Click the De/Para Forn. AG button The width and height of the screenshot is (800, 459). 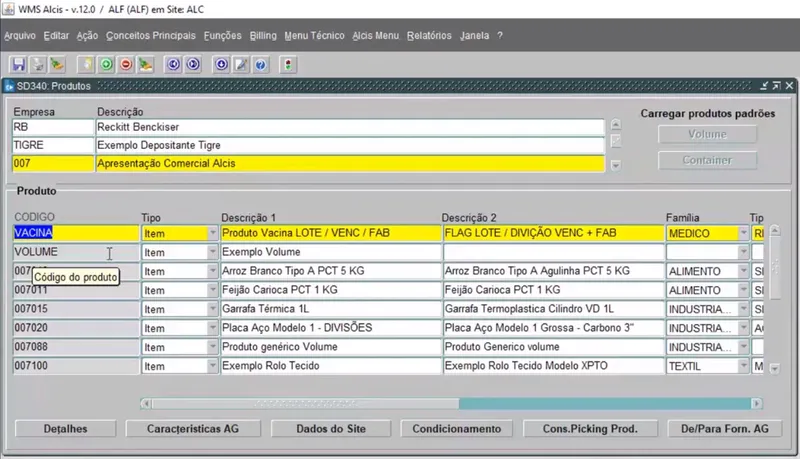click(724, 429)
